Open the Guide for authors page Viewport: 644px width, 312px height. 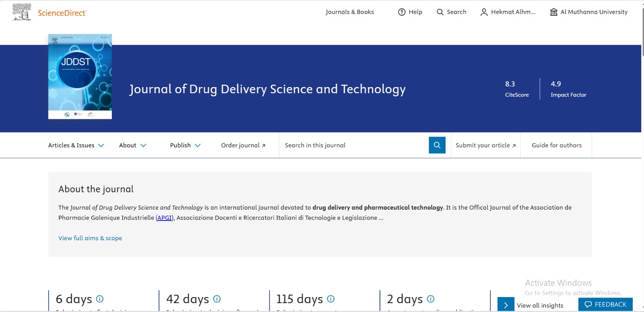[556, 145]
